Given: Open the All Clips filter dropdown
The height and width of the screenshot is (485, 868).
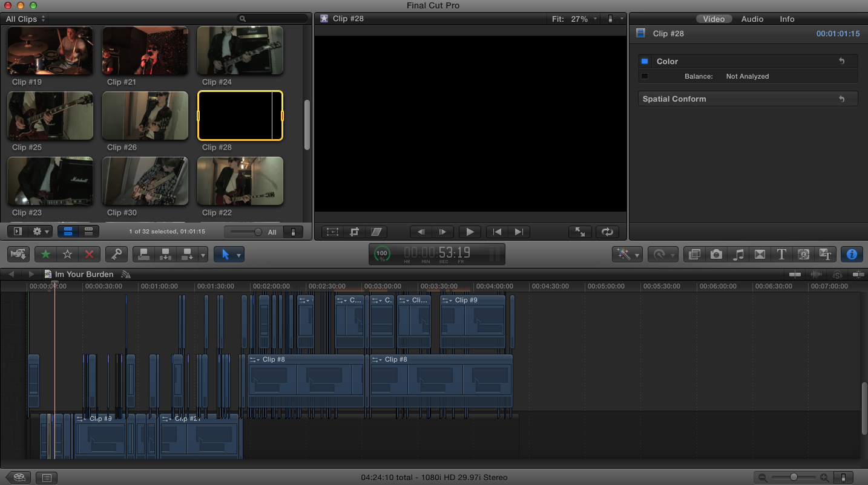Looking at the screenshot, I should (25, 19).
